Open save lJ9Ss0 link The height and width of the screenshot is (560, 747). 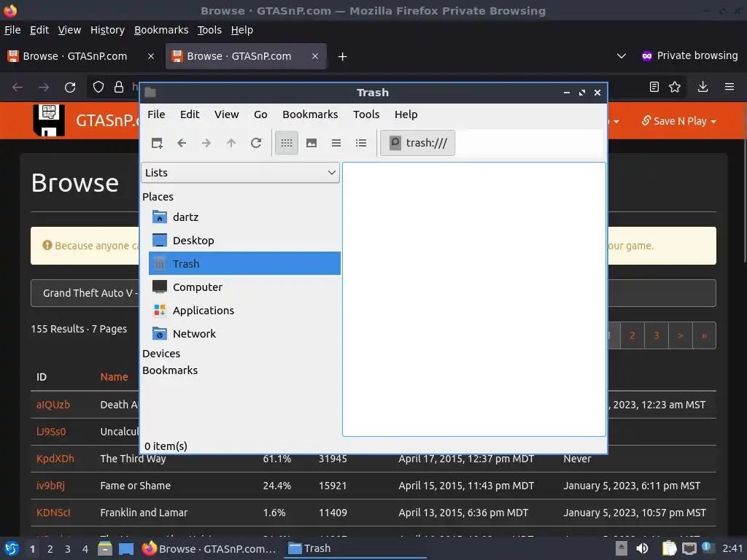(51, 432)
